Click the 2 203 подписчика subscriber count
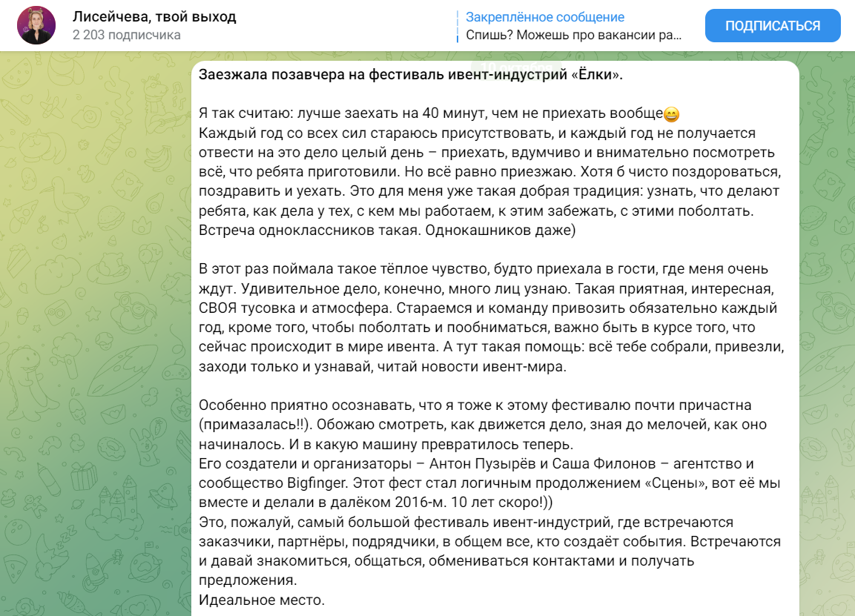 [x=127, y=35]
